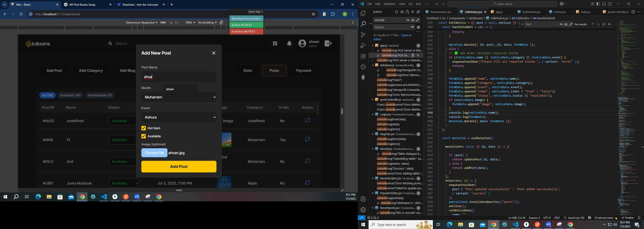The image size is (644, 229).
Task: Go to next match in Find widget
Action: tap(598, 24)
